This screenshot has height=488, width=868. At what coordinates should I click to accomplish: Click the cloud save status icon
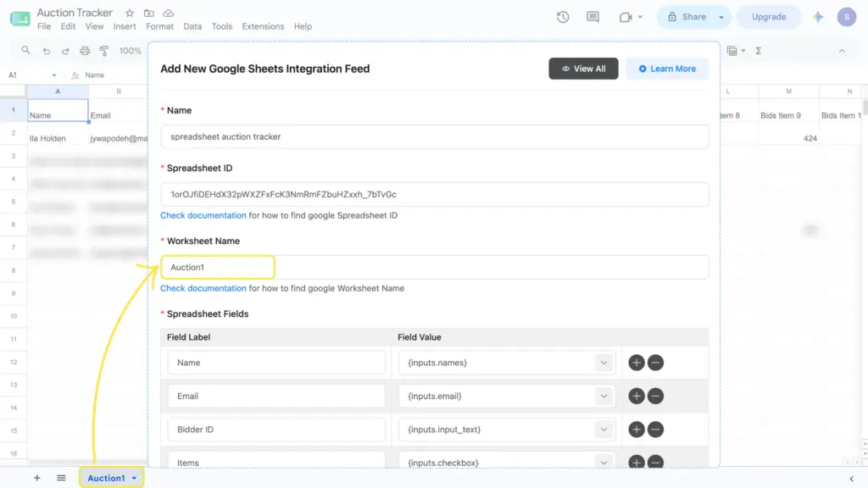tap(169, 13)
